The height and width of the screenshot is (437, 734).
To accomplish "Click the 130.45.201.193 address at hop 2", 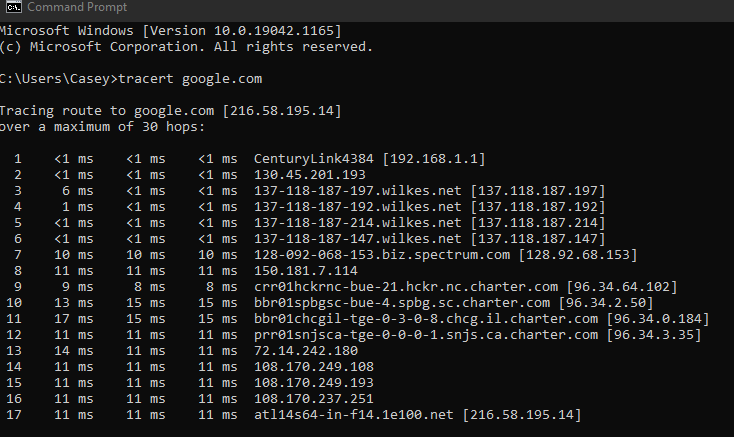I will 310,175.
